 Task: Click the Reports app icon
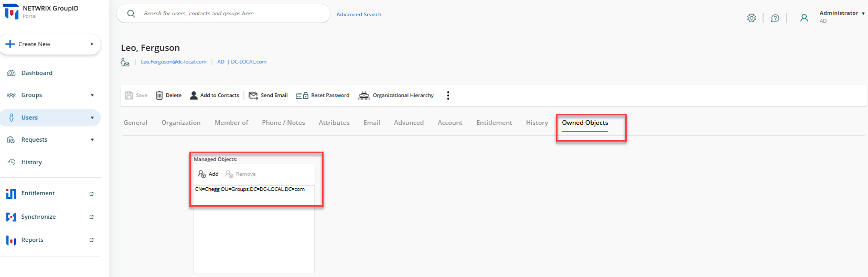click(x=11, y=240)
